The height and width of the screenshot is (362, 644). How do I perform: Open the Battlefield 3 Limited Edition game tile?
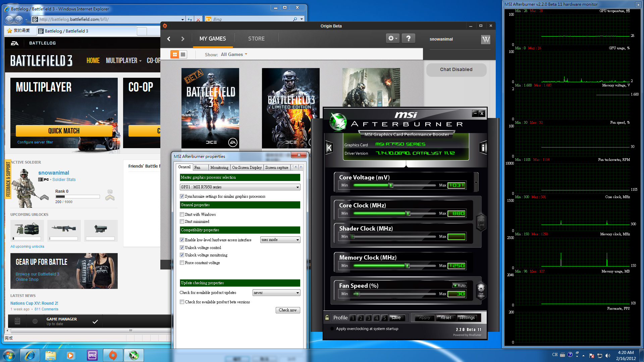[290, 108]
